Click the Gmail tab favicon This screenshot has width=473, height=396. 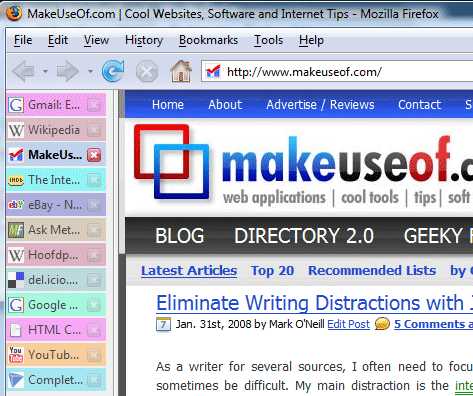pos(16,105)
